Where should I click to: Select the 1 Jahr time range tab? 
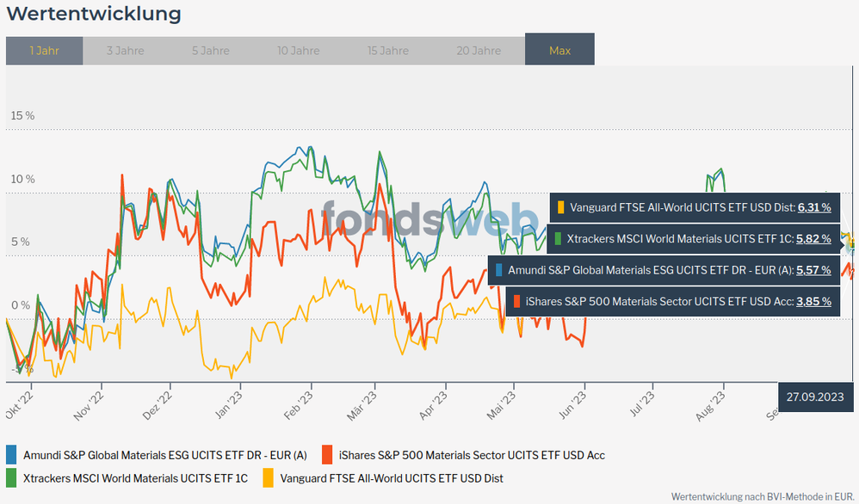(44, 51)
